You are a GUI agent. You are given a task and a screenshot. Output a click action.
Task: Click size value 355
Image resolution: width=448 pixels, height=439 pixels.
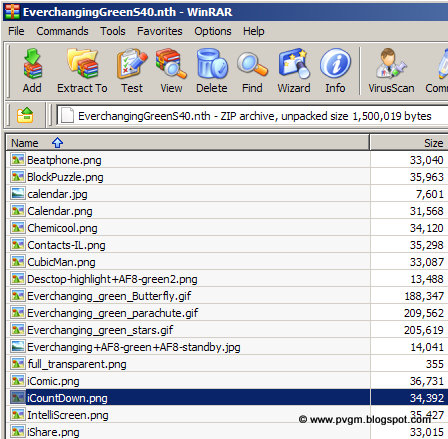(435, 364)
